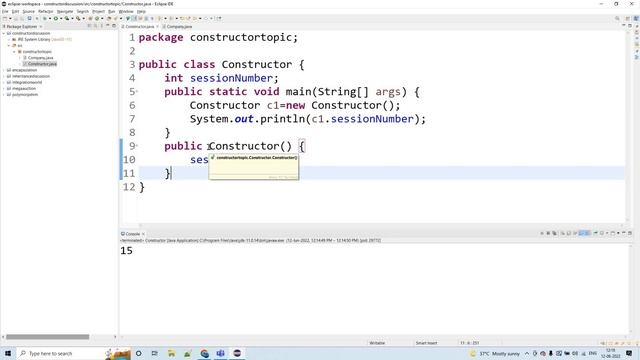This screenshot has width=640, height=360.
Task: Expand the inheritancediscussion project
Action: (x=4, y=76)
